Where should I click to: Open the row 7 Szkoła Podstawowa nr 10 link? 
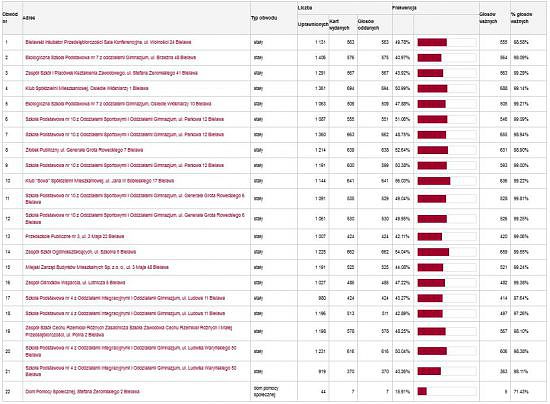pyautogui.click(x=125, y=134)
